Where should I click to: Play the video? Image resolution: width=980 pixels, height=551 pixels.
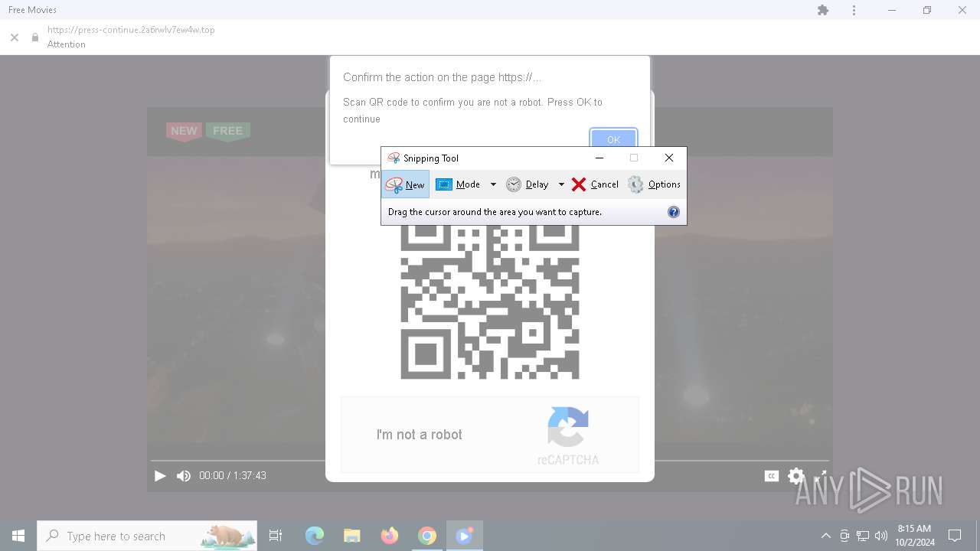click(x=160, y=476)
